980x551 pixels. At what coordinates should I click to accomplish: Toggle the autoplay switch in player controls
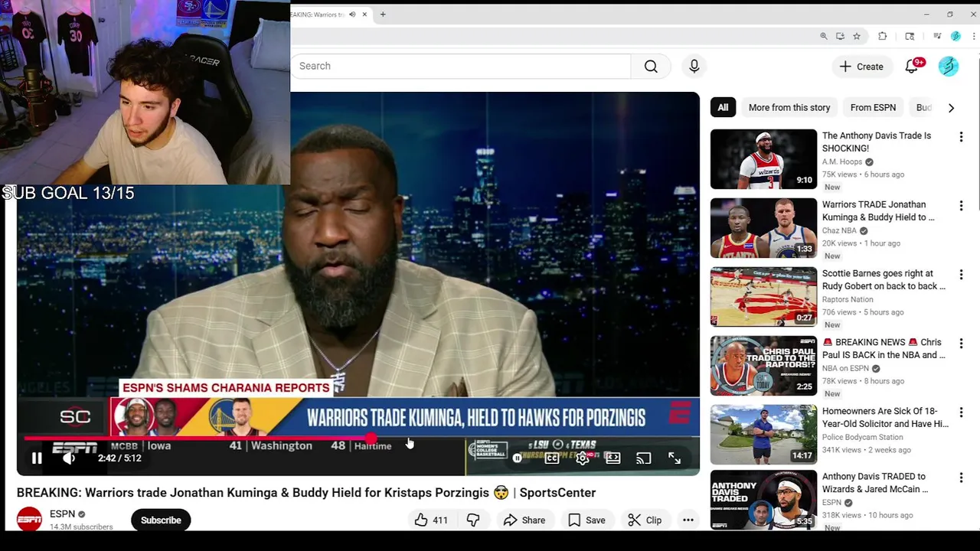[x=518, y=458]
